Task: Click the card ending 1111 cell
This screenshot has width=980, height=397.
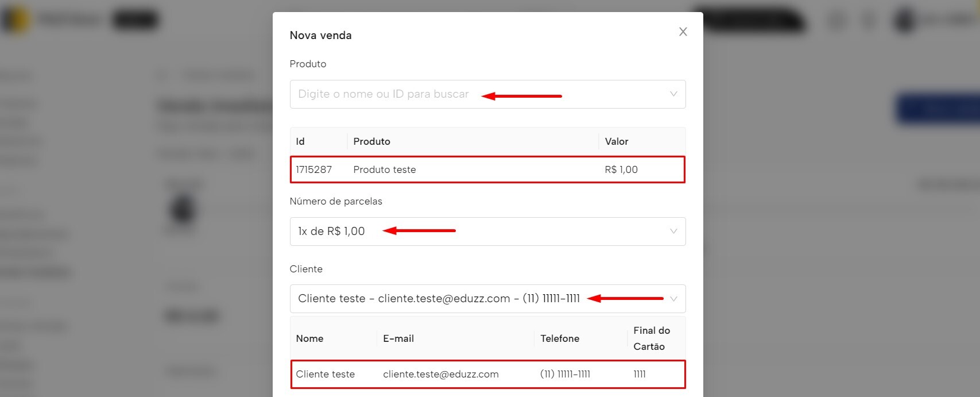Action: pyautogui.click(x=640, y=374)
